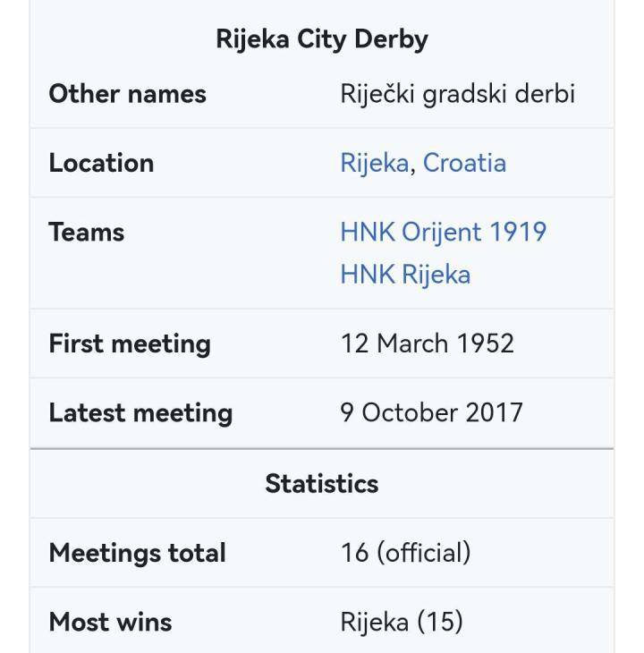
Task: Click the Latest meeting label
Action: (140, 413)
